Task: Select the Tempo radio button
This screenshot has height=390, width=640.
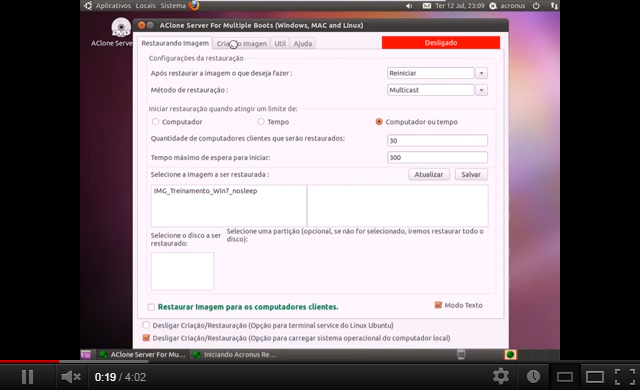Action: 261,122
